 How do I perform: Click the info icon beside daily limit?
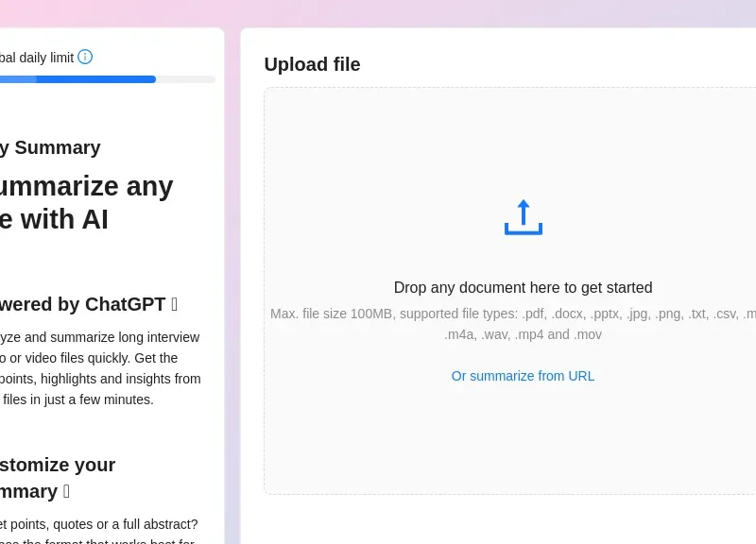[85, 57]
